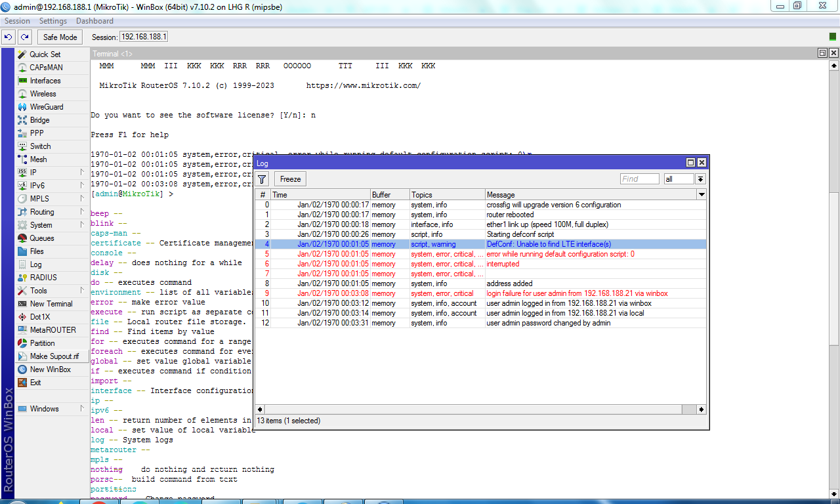This screenshot has width=840, height=504.
Task: Open the log filter funnel icon
Action: (x=262, y=179)
